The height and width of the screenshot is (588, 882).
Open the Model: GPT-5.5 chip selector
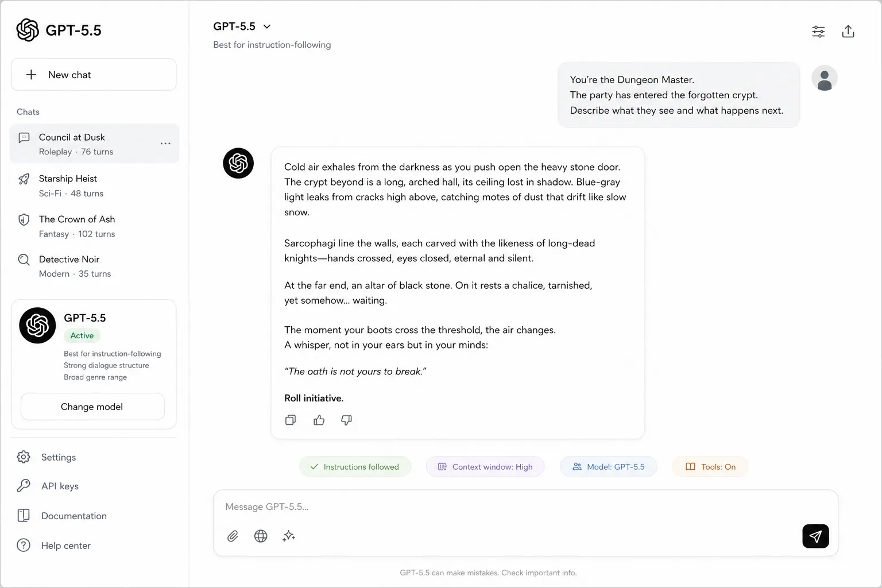click(x=609, y=467)
